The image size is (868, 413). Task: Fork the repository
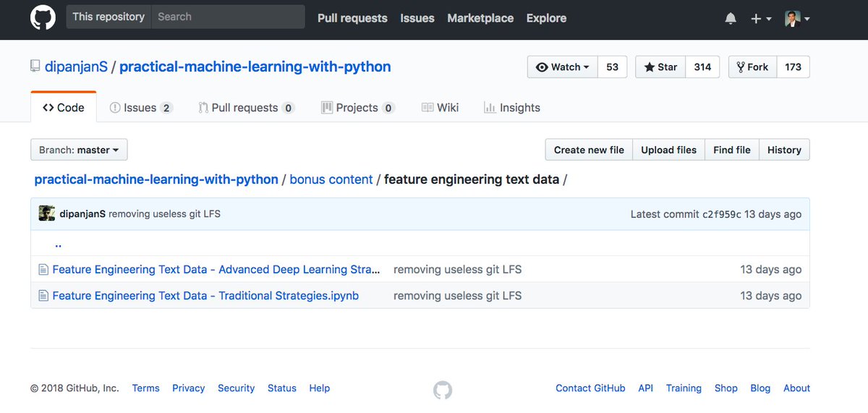tap(752, 67)
